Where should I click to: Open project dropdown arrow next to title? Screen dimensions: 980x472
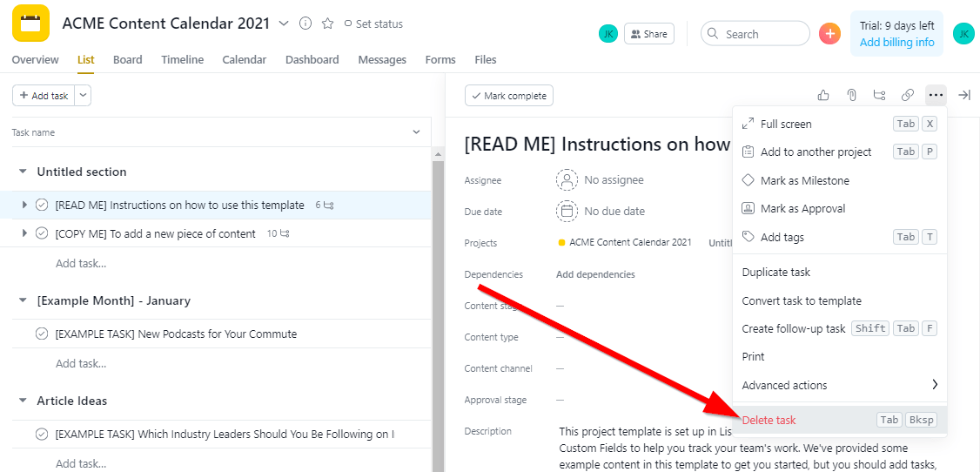pyautogui.click(x=284, y=24)
